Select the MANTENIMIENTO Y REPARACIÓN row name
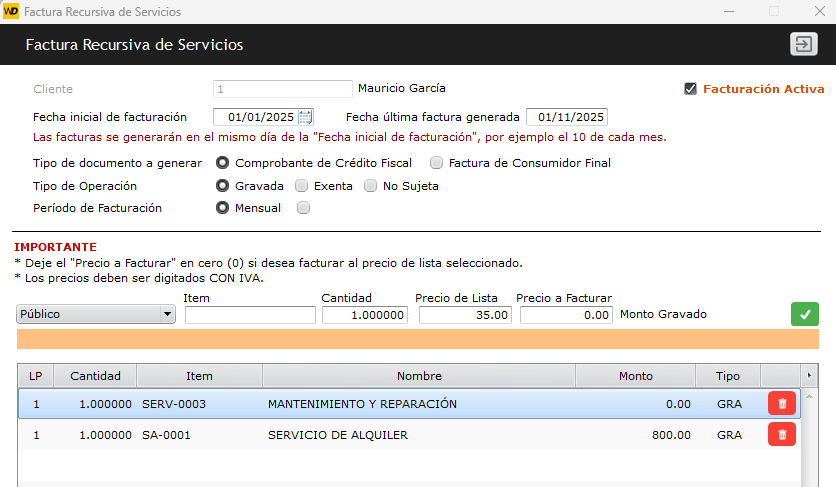The height and width of the screenshot is (487, 836). point(362,404)
